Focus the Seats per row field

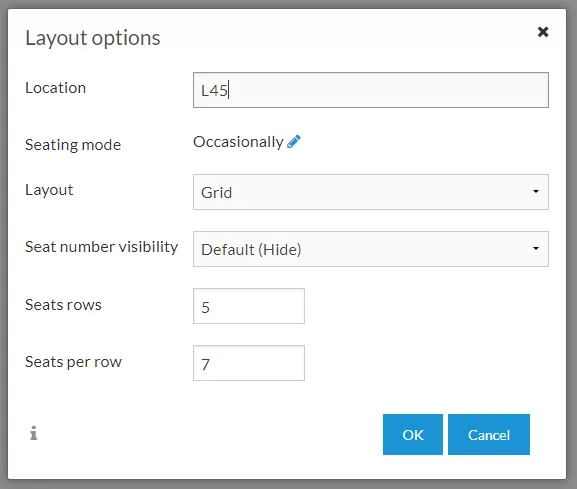249,363
